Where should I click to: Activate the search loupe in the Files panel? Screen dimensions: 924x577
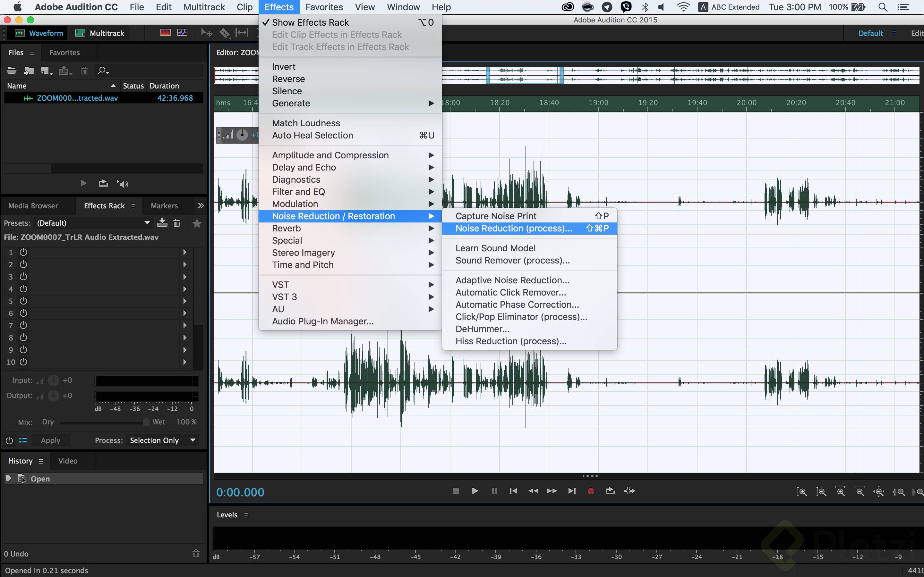102,71
